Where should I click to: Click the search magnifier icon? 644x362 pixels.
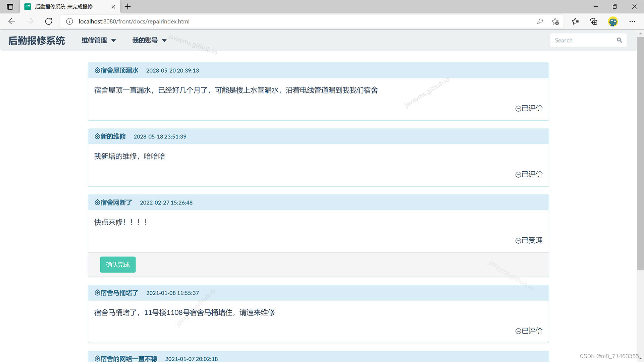pyautogui.click(x=619, y=40)
